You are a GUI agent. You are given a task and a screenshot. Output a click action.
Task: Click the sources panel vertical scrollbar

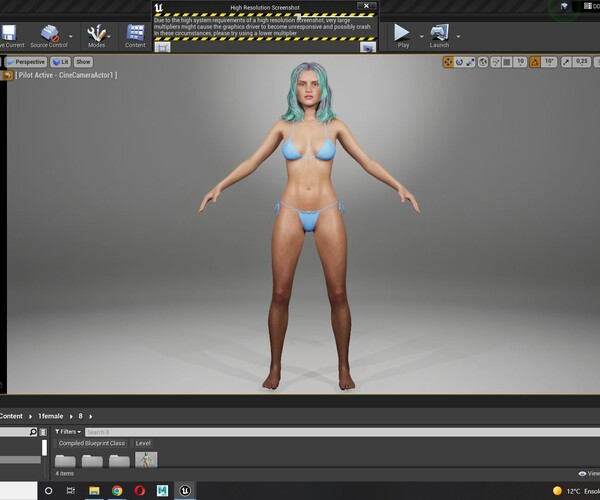pos(44,448)
